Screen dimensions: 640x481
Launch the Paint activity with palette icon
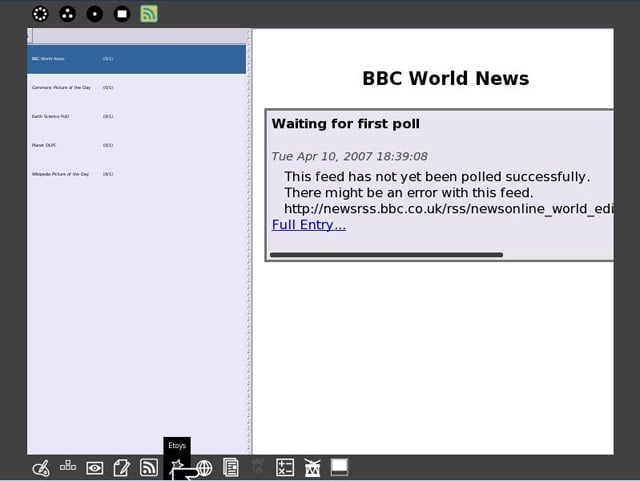tap(41, 468)
